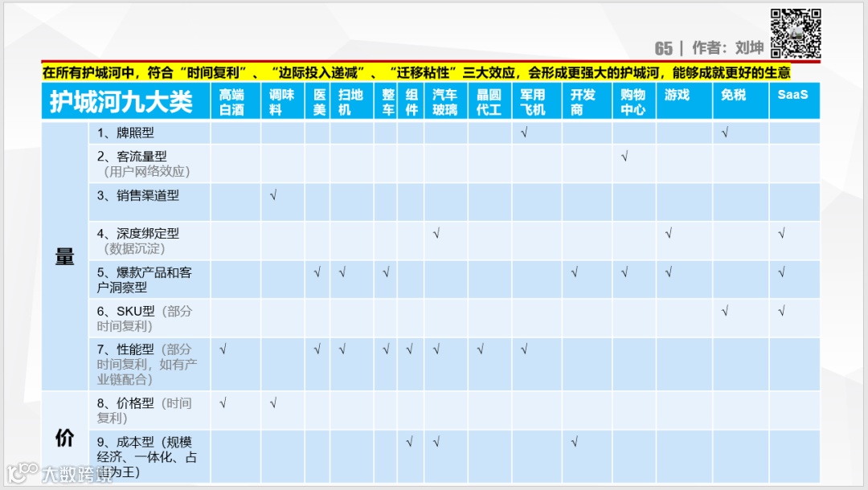Click the slide number 65

(x=664, y=49)
